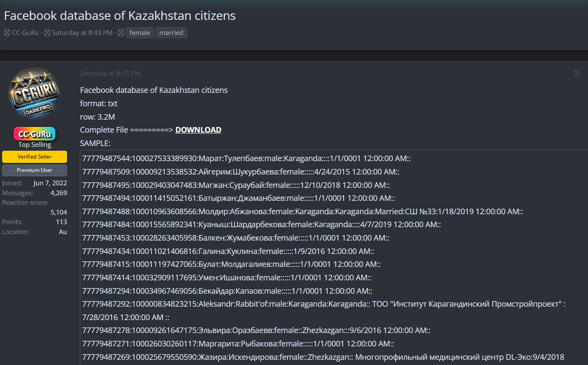Click the thread title heading

(x=120, y=16)
